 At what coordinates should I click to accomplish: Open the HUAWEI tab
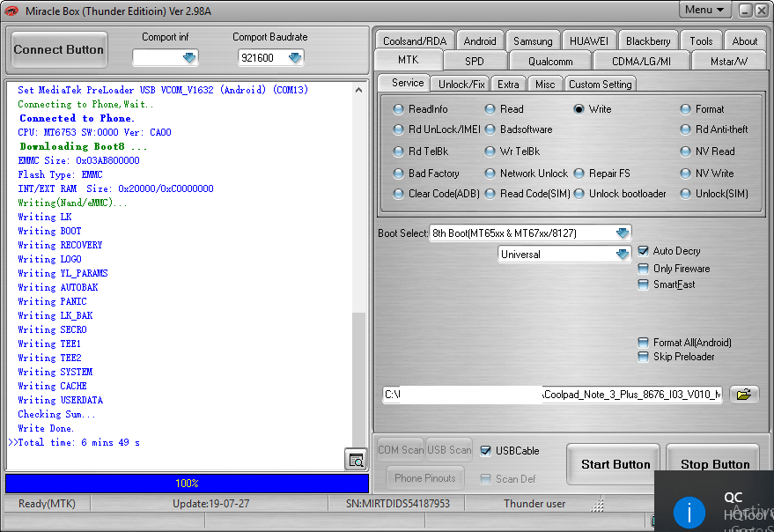pyautogui.click(x=589, y=41)
